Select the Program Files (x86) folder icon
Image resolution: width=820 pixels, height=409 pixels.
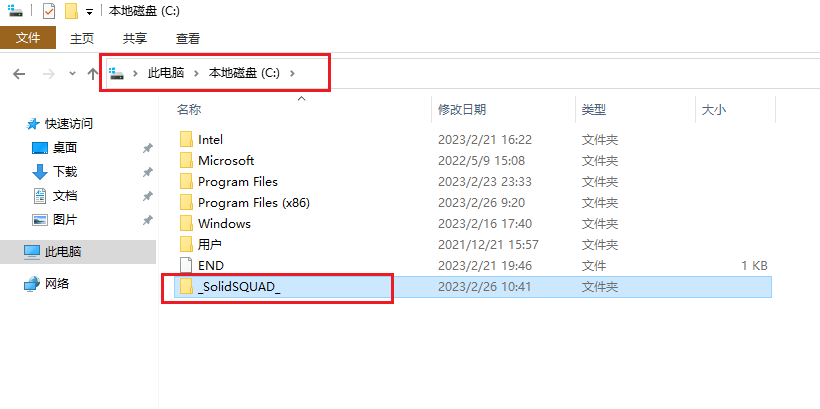tap(187, 202)
